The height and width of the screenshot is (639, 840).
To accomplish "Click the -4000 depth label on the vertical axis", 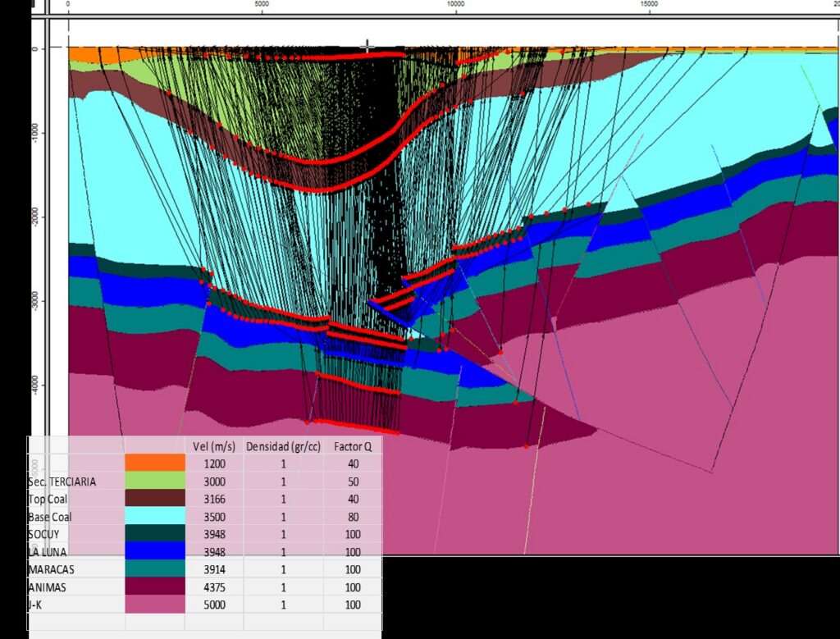I will [x=34, y=385].
